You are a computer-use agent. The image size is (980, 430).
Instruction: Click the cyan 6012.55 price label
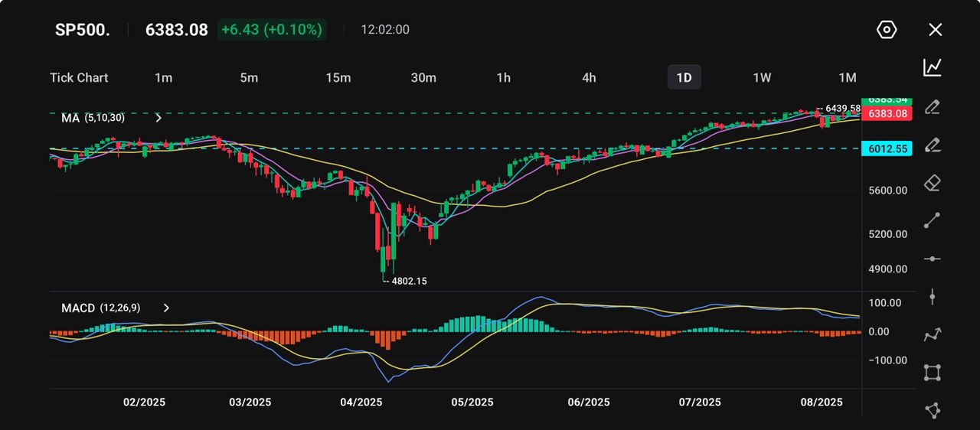pyautogui.click(x=887, y=148)
